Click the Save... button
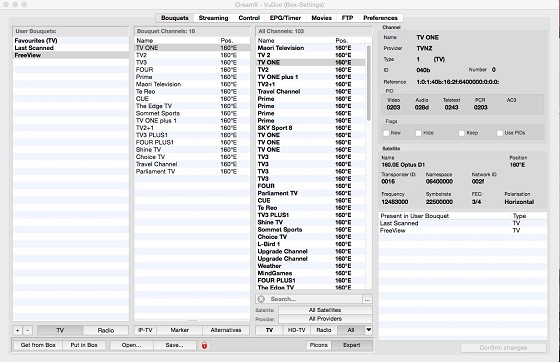The width and height of the screenshot is (560, 362). pyautogui.click(x=174, y=345)
